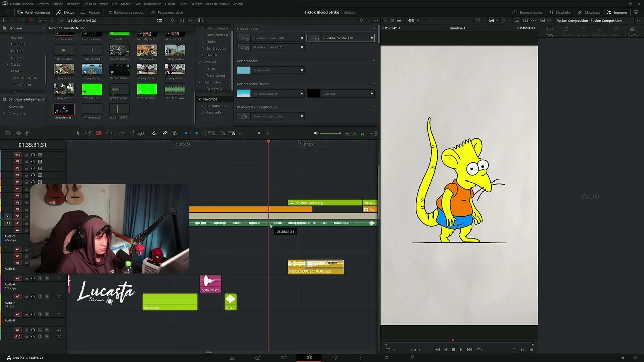Collapse the Encadenados section
644x362 pixels.
(x=374, y=29)
